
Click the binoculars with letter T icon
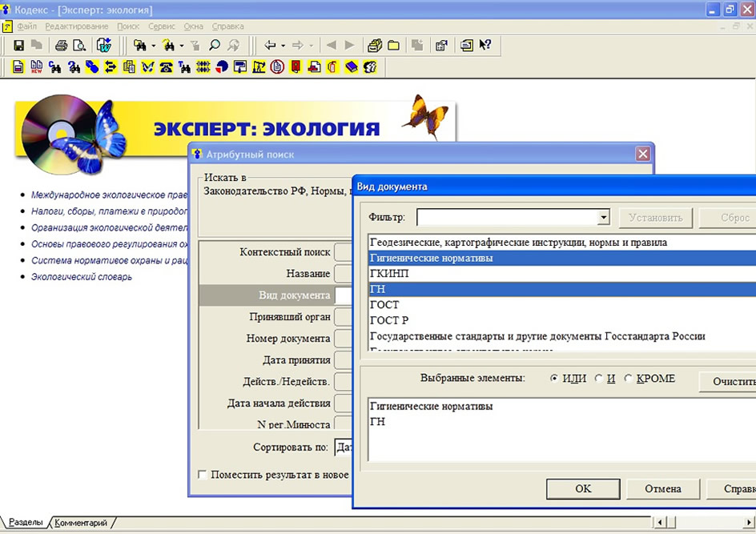click(185, 66)
